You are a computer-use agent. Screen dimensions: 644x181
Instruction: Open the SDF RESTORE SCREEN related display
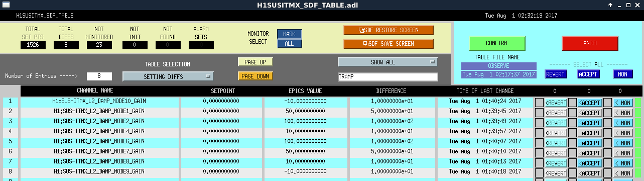click(389, 30)
